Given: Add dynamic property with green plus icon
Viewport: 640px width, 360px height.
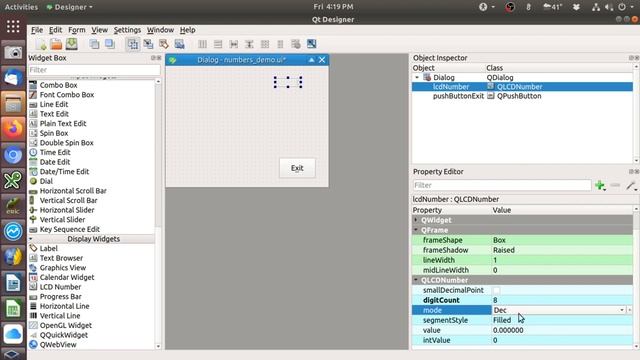Looking at the screenshot, I should (600, 185).
